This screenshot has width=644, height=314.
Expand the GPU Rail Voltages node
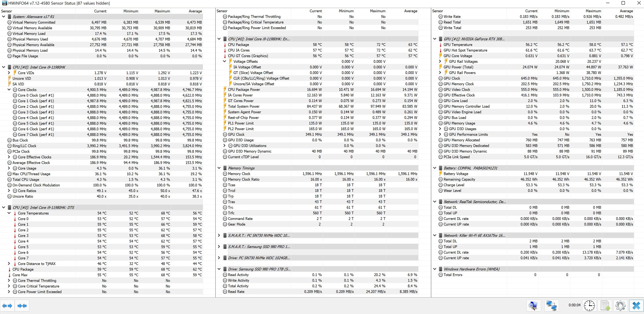point(440,61)
